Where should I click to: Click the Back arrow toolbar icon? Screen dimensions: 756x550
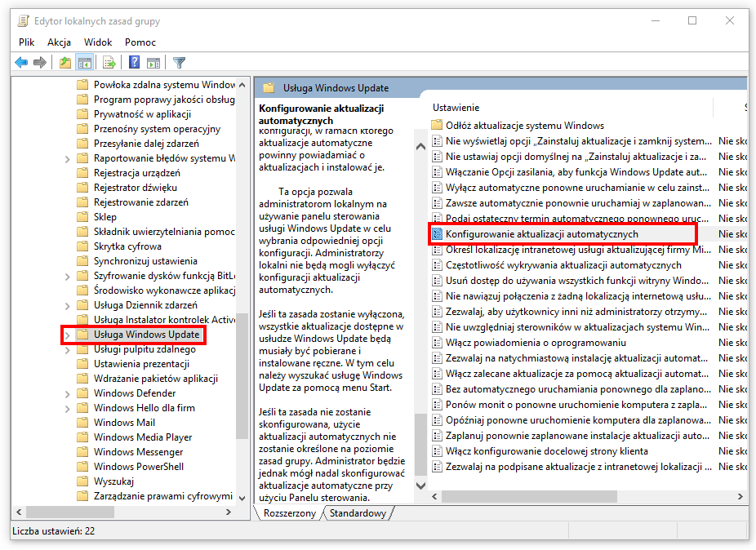tap(21, 62)
